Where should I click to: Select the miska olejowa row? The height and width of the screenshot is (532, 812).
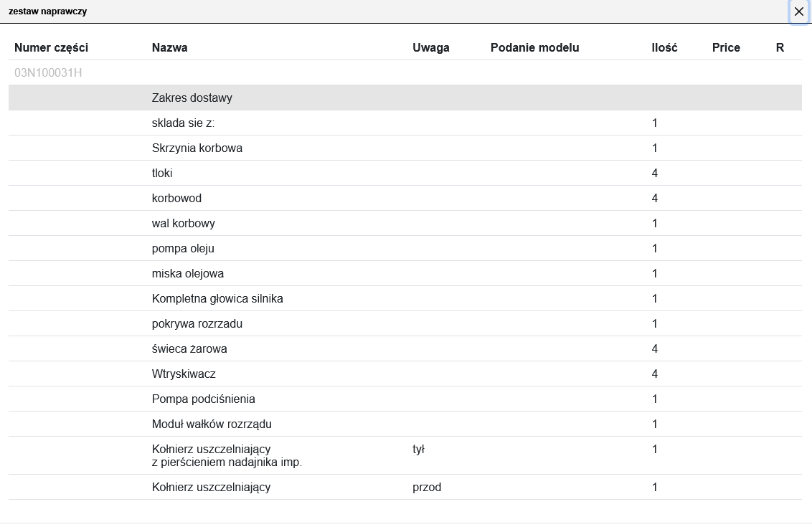(x=188, y=274)
